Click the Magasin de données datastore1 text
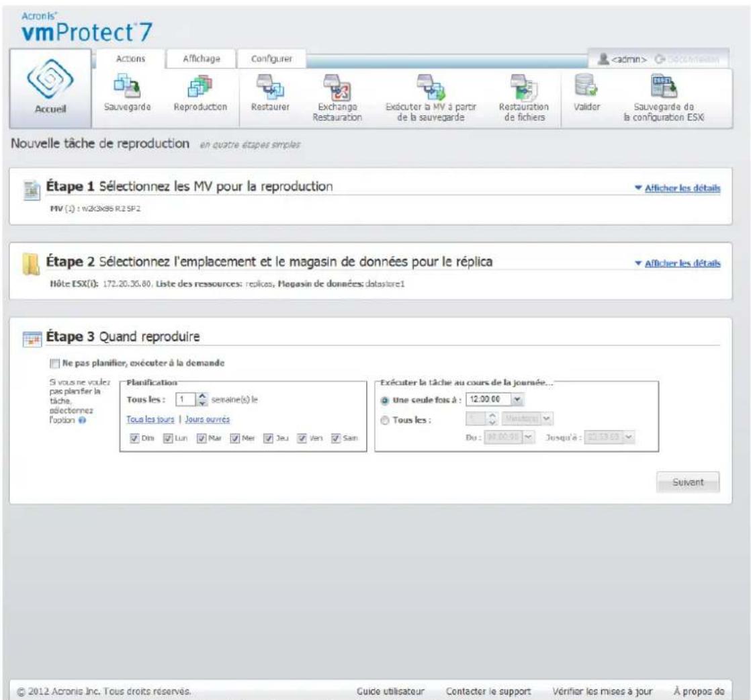751x700 pixels. pos(341,283)
